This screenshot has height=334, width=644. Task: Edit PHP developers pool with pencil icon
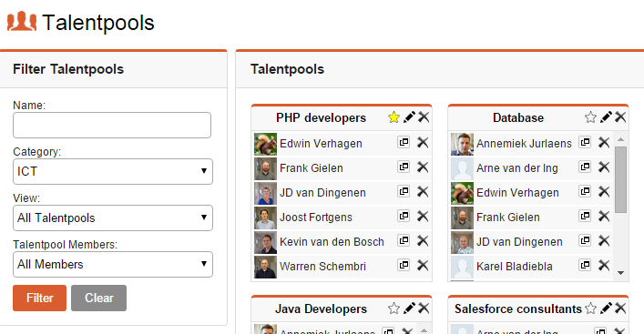click(409, 117)
